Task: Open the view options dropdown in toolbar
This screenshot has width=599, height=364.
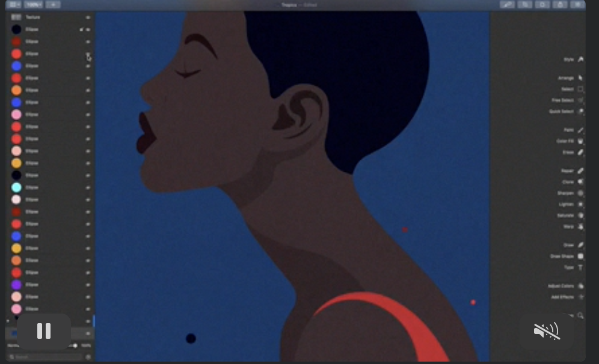Action: pyautogui.click(x=14, y=5)
